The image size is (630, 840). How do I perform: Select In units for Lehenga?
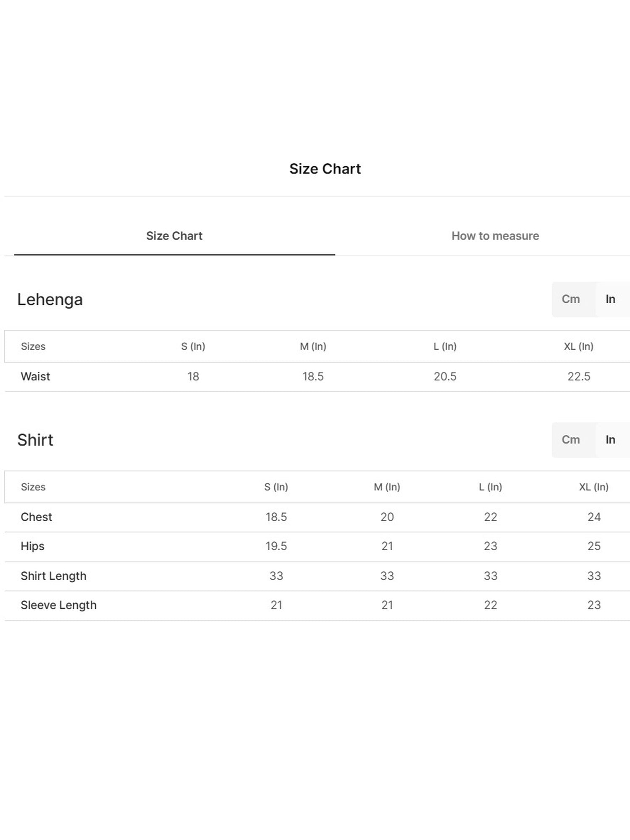pyautogui.click(x=610, y=299)
